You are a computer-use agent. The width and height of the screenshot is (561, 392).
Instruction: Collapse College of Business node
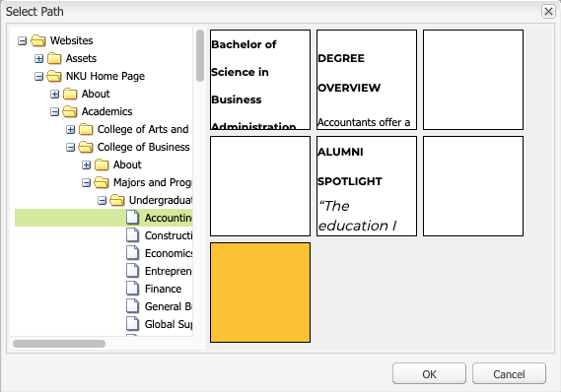pyautogui.click(x=70, y=147)
